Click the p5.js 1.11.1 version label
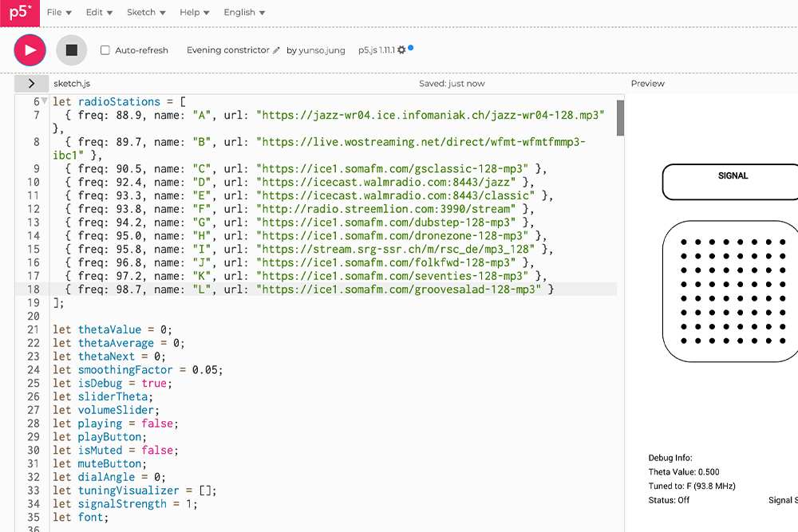Viewport: 798px width, 532px height. pos(377,50)
